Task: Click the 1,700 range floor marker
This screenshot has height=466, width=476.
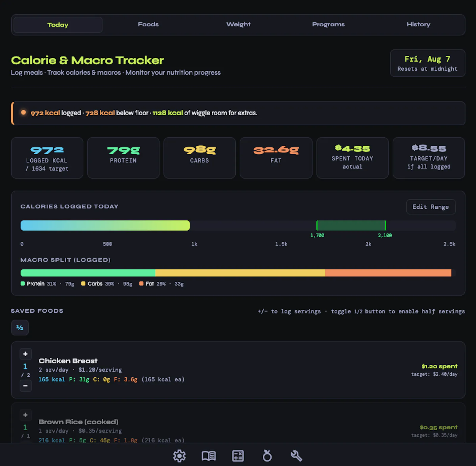Action: tap(317, 235)
